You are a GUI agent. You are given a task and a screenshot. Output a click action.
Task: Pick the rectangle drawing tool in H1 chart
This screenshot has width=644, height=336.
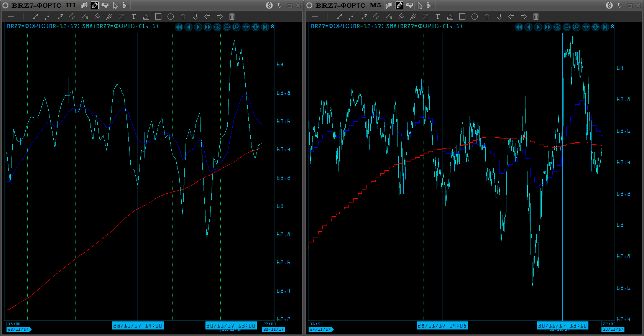click(158, 16)
